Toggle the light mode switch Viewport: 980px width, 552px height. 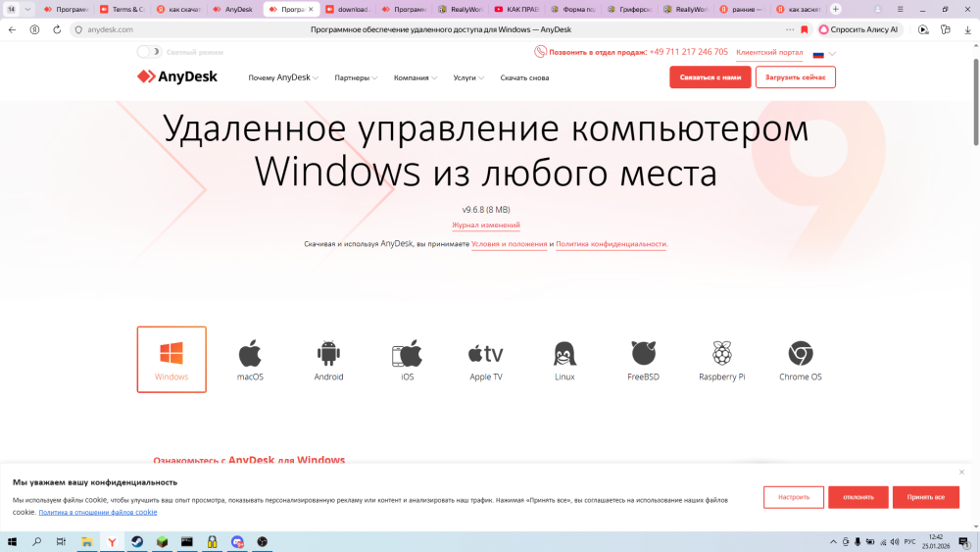[x=149, y=52]
